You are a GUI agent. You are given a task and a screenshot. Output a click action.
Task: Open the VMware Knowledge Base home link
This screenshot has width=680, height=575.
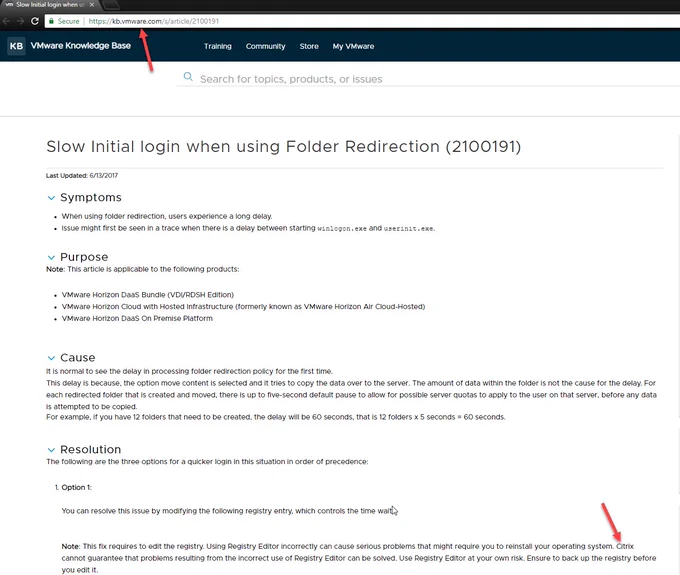click(x=81, y=46)
